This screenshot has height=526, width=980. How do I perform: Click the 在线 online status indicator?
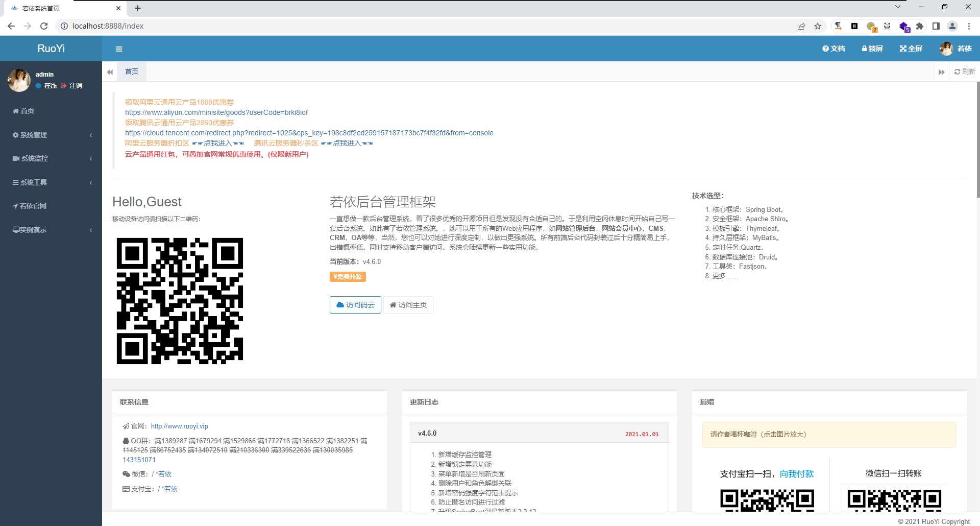46,86
